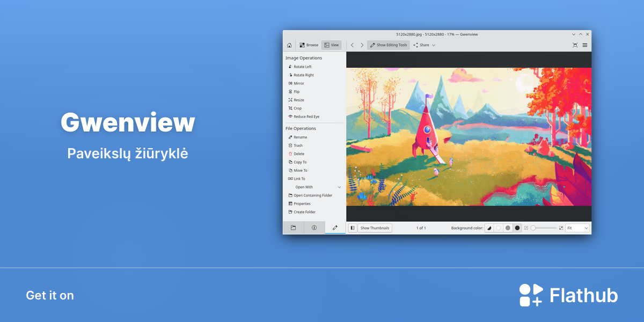Screen dimensions: 644x322
Task: Toggle Show Editing Tools button
Action: point(389,45)
